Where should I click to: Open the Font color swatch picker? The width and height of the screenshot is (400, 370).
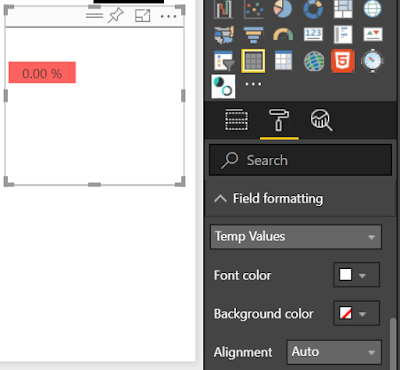click(x=356, y=275)
